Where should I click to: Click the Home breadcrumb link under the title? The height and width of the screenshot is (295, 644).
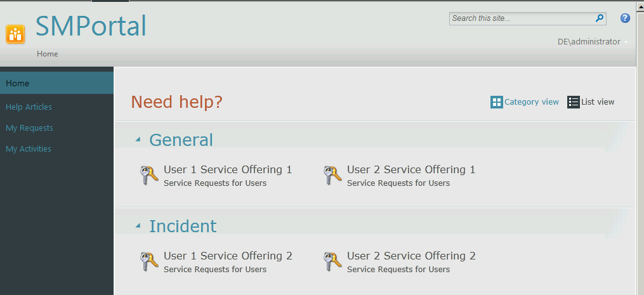pyautogui.click(x=48, y=54)
